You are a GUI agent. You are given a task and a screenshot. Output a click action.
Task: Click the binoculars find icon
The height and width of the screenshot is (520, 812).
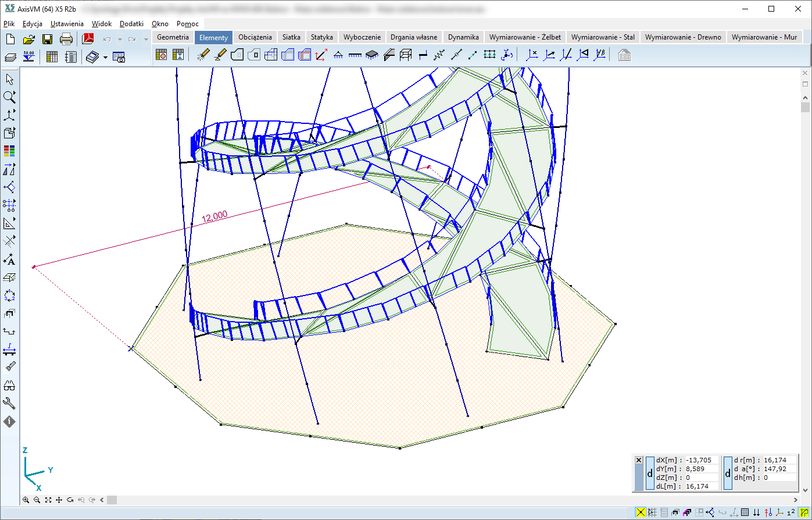pos(9,386)
